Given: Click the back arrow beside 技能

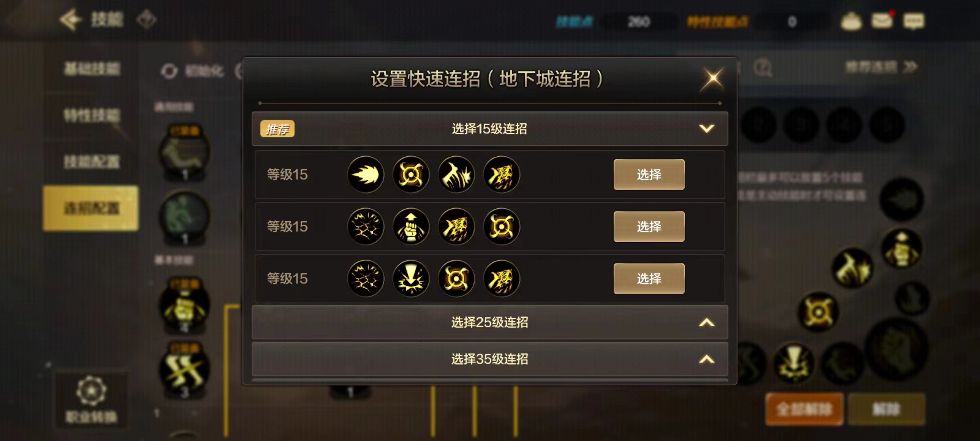Looking at the screenshot, I should (70, 19).
